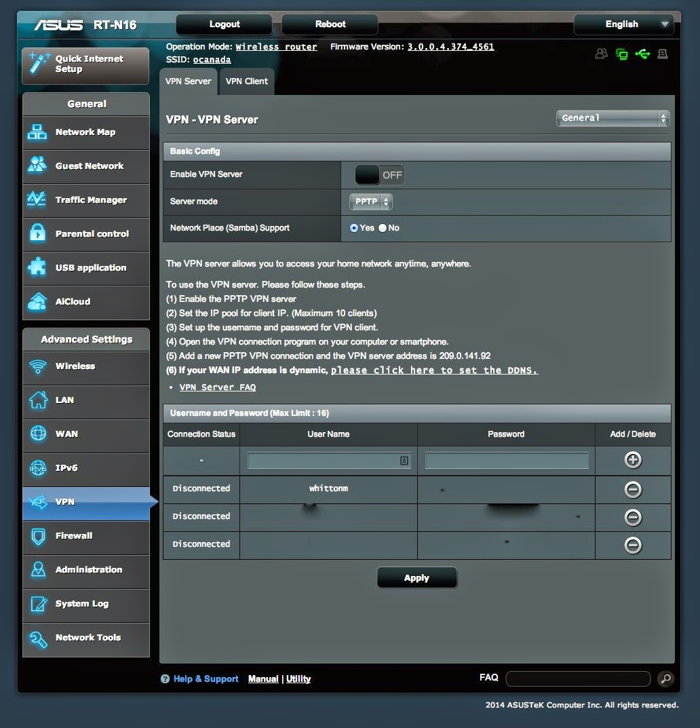700x728 pixels.
Task: Click the printer status icon in header
Action: pyautogui.click(x=663, y=54)
